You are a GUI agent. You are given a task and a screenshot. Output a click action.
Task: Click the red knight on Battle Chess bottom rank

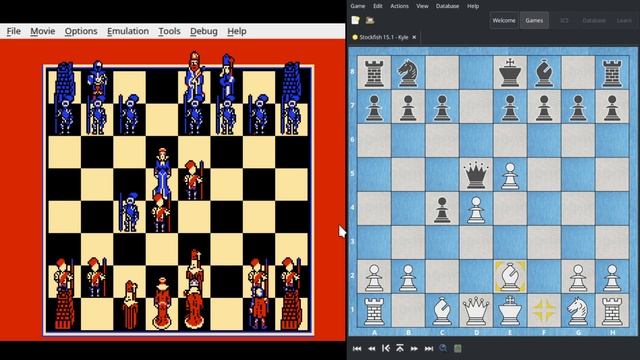coord(259,307)
